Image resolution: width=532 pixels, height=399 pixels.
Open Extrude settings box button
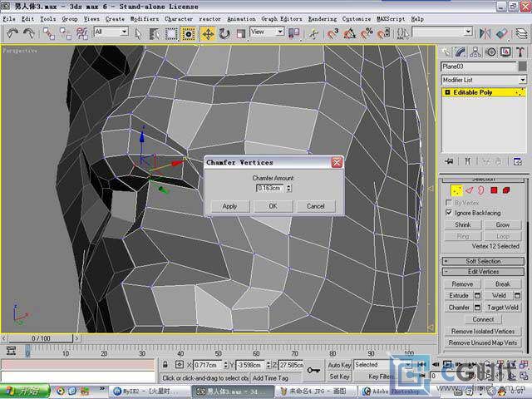coord(477,296)
